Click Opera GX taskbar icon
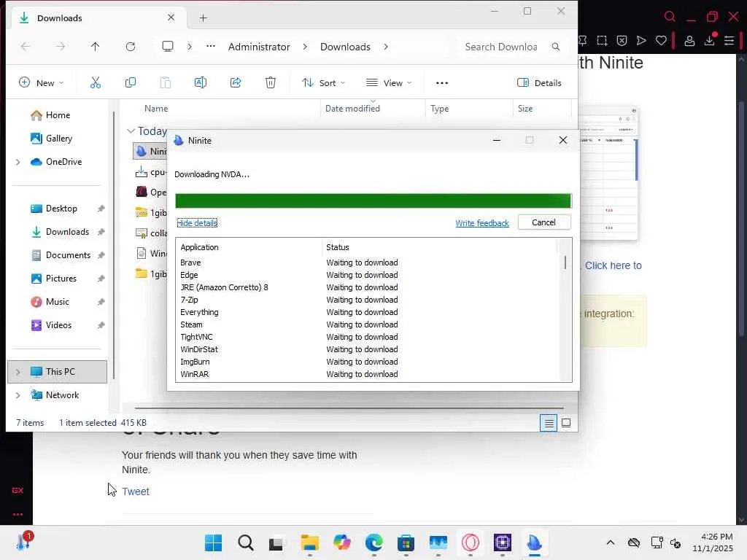747x560 pixels. pos(471,542)
